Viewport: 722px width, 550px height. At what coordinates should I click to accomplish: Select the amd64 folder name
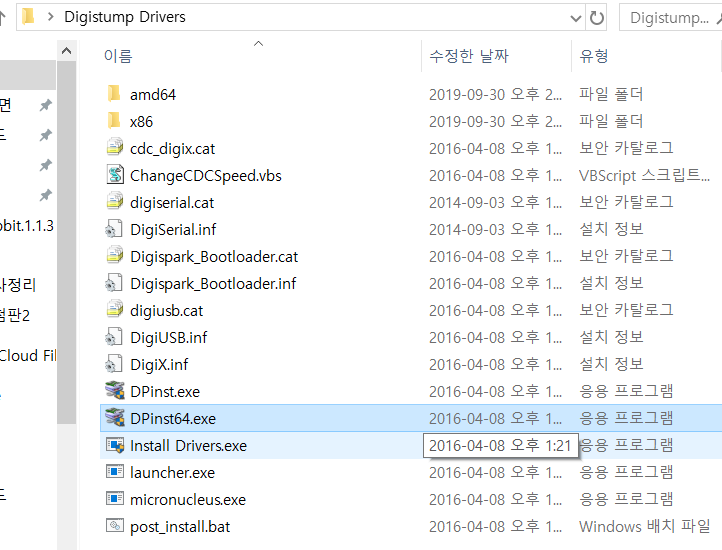(x=153, y=95)
